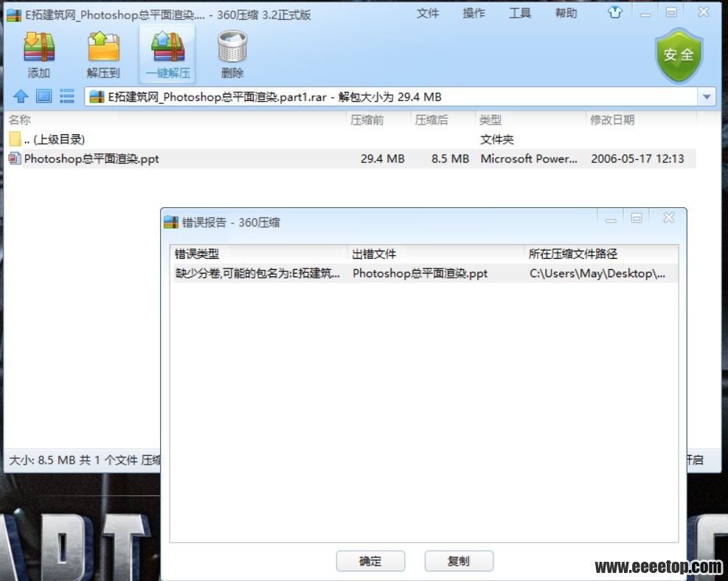
Task: Select Photoshop总平面渲染.ppt in file list
Action: [x=91, y=159]
